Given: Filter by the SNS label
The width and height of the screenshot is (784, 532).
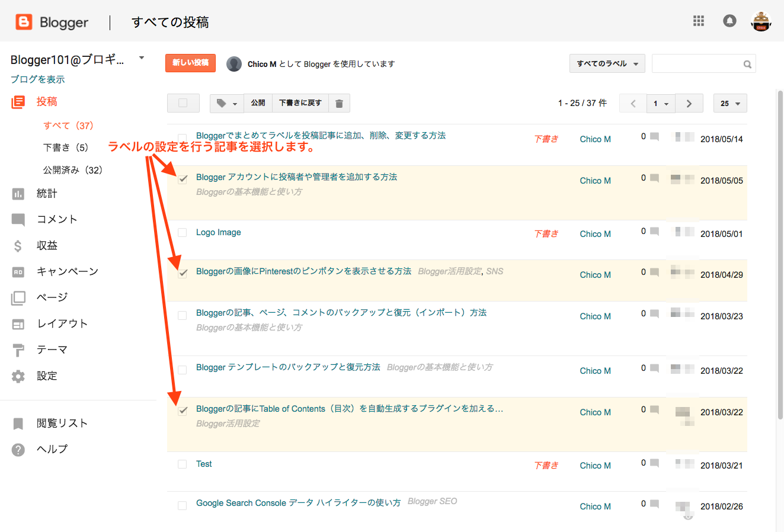Looking at the screenshot, I should (x=495, y=271).
